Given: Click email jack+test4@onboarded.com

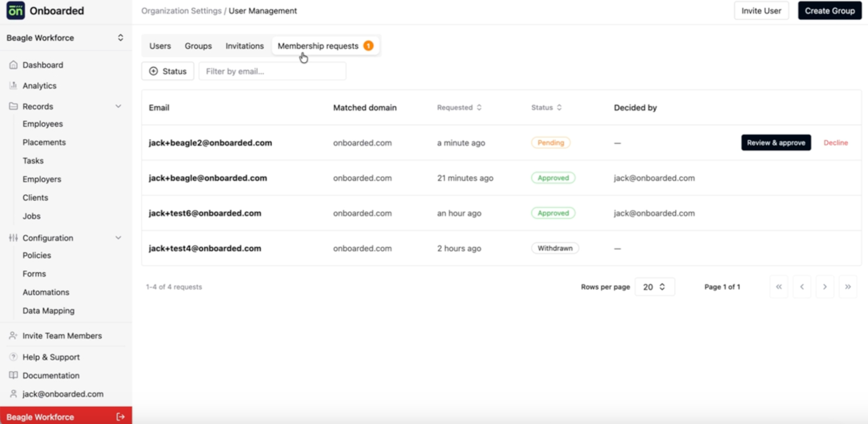Looking at the screenshot, I should [x=205, y=248].
